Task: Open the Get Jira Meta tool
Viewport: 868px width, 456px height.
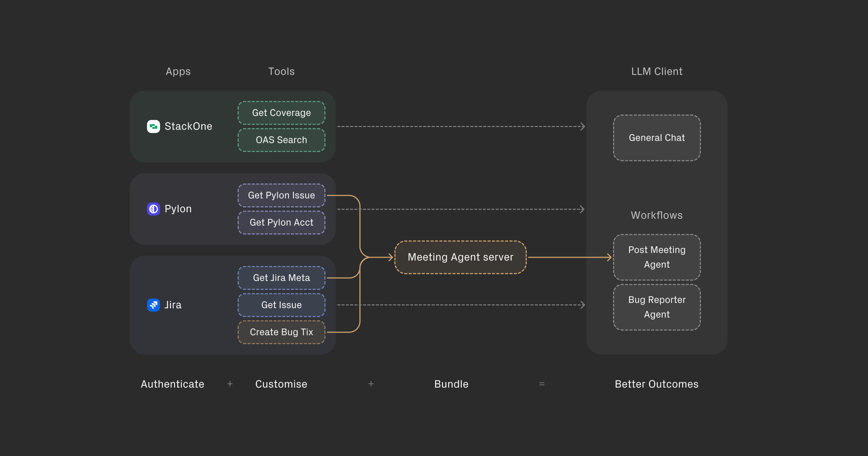Action: click(x=281, y=278)
